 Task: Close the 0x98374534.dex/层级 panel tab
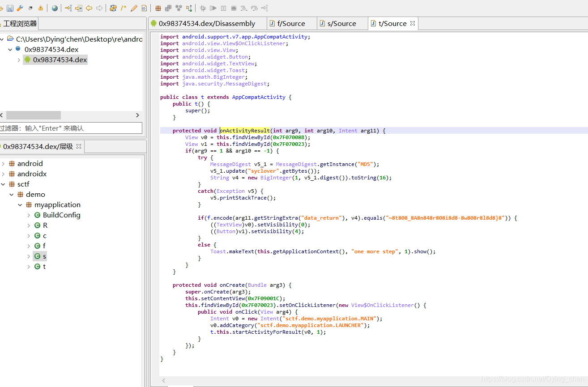pos(79,146)
